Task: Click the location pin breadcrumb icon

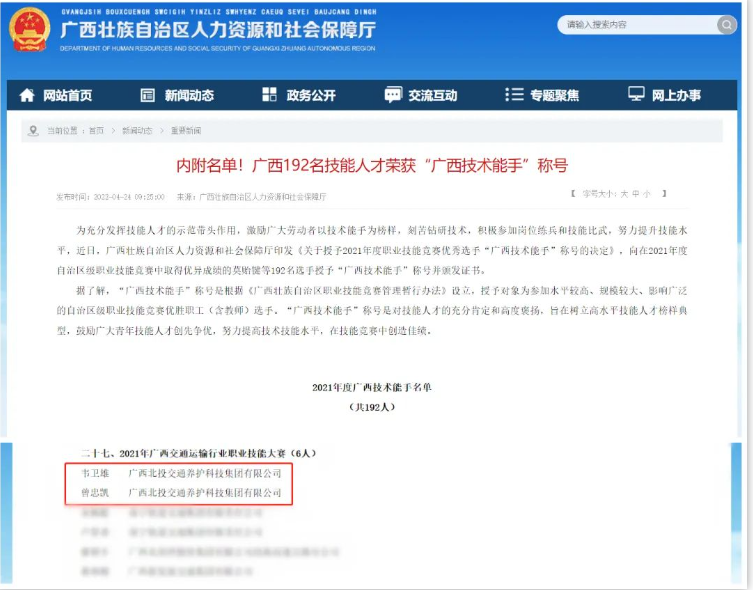Action: [33, 131]
